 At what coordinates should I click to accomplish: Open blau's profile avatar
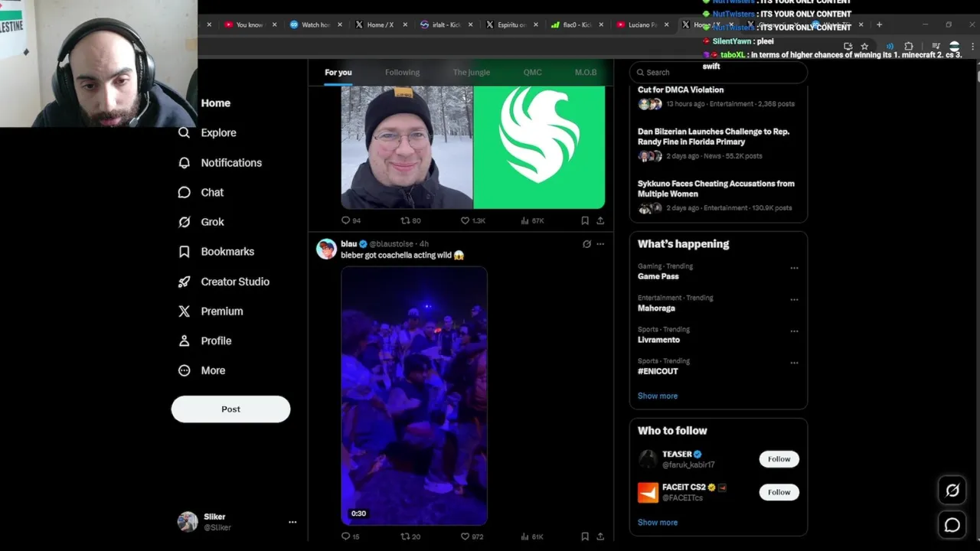pos(327,249)
